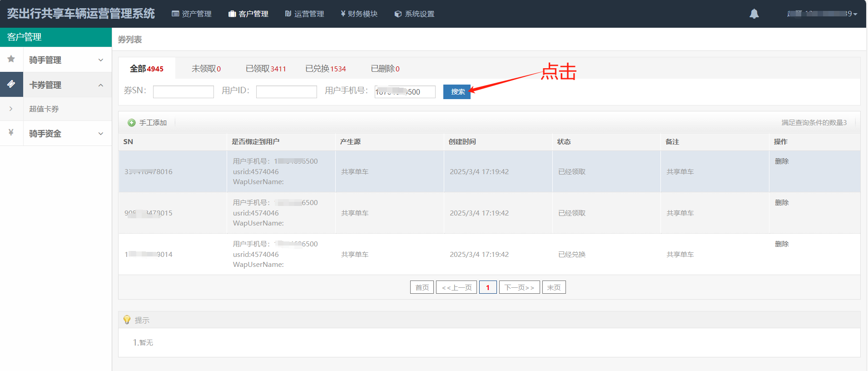
Task: Open 运营管理 in the top menu
Action: 304,14
